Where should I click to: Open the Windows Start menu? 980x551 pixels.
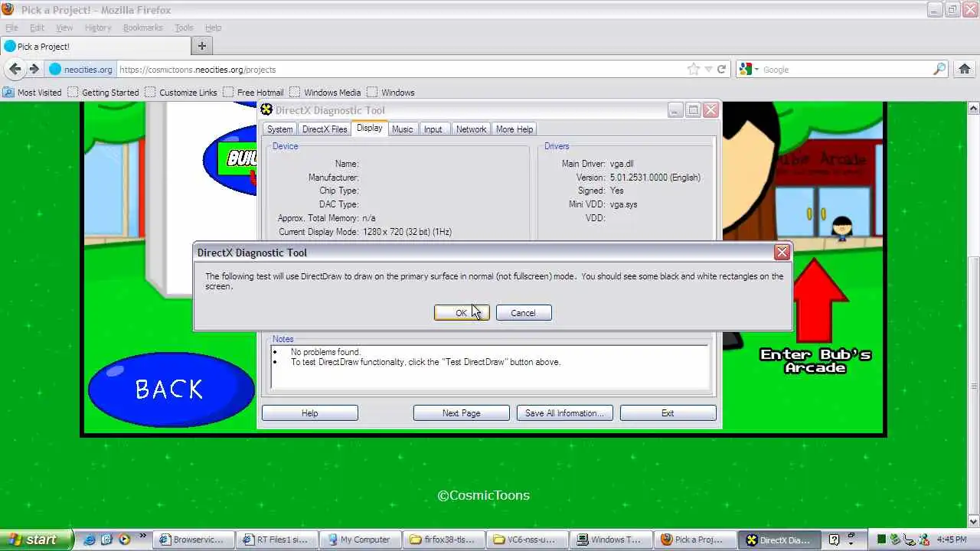pyautogui.click(x=37, y=540)
